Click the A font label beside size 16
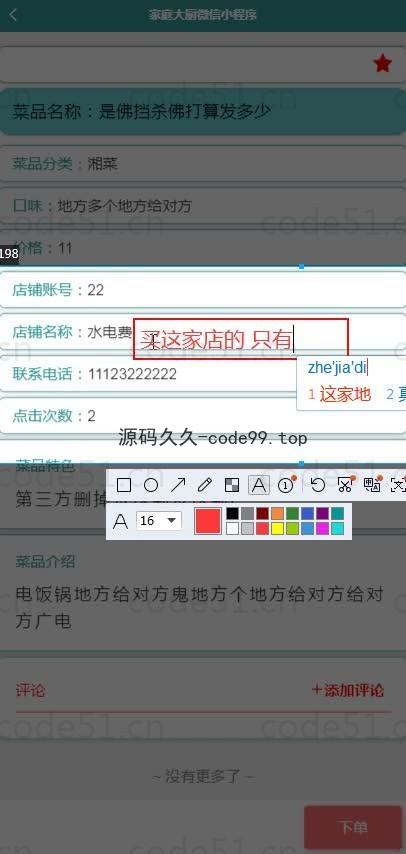 120,521
